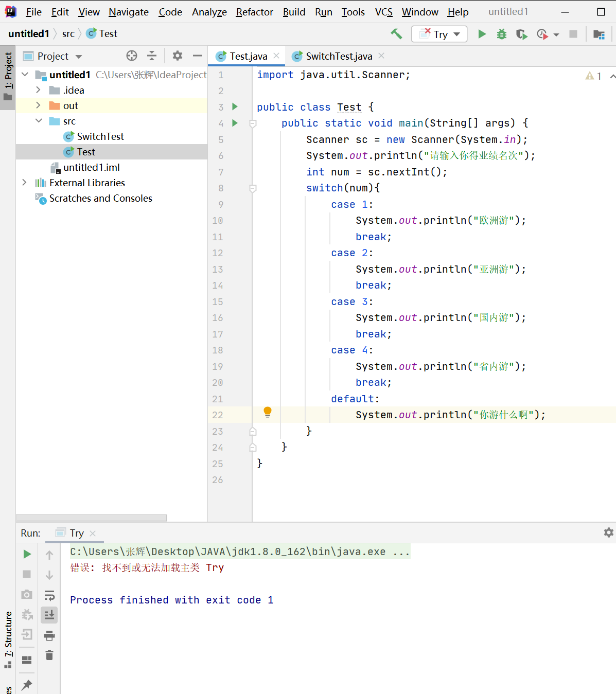This screenshot has width=616, height=694.
Task: Toggle the pin tab icon in Run panel
Action: click(x=27, y=684)
